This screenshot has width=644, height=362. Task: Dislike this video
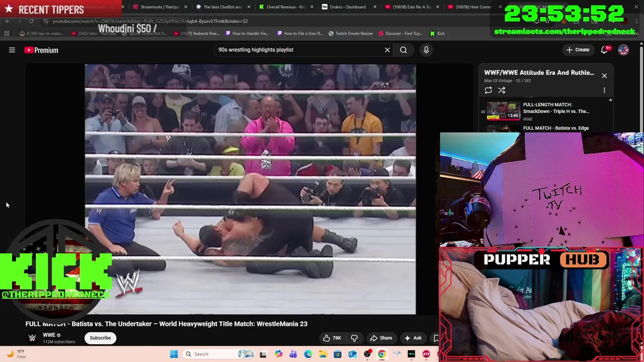[354, 338]
